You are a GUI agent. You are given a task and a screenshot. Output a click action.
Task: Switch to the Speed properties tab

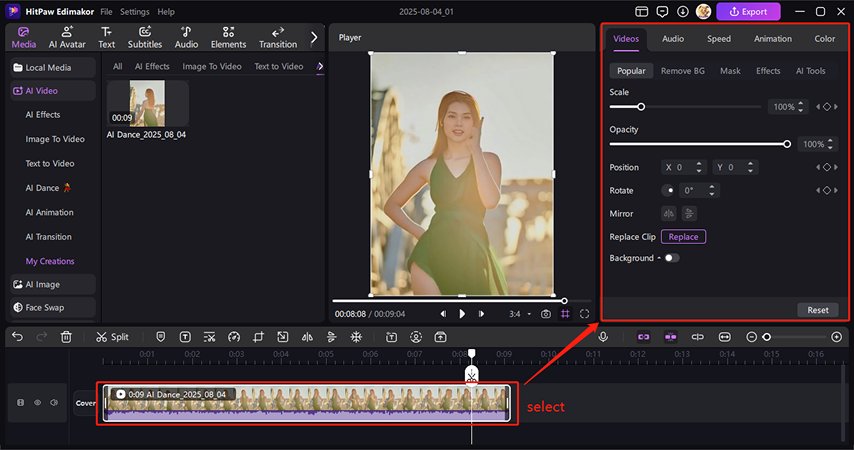(x=719, y=39)
